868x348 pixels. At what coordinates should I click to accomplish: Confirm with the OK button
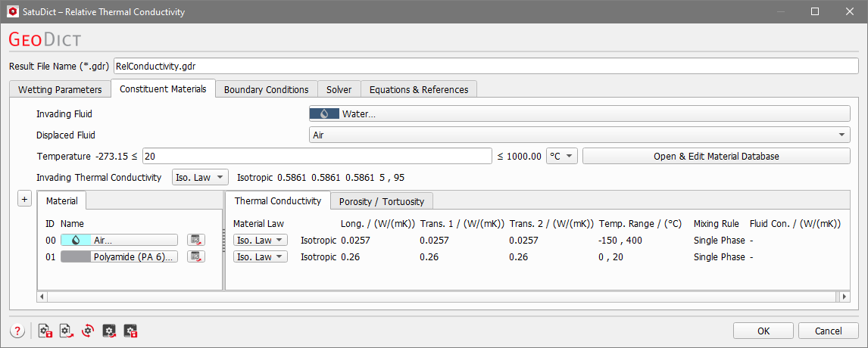pyautogui.click(x=763, y=331)
